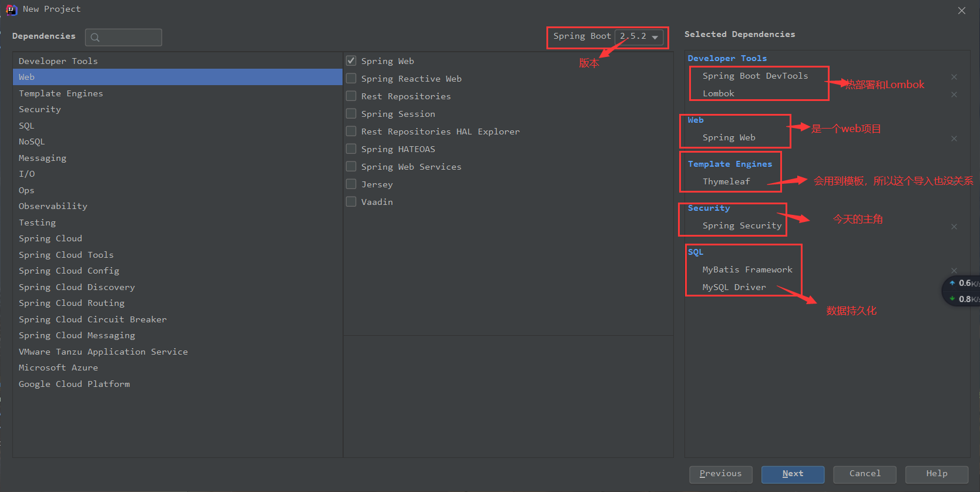Remove MyBatis Framework using its x icon

point(954,271)
